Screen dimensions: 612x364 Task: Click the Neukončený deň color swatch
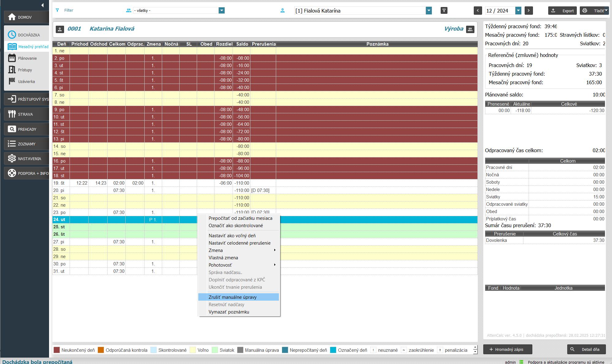(x=57, y=350)
